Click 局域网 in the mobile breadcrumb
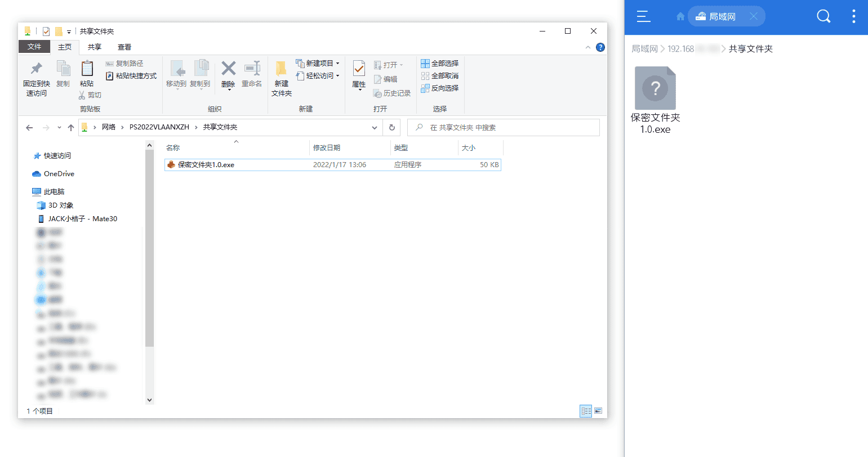The image size is (868, 457). pos(644,49)
